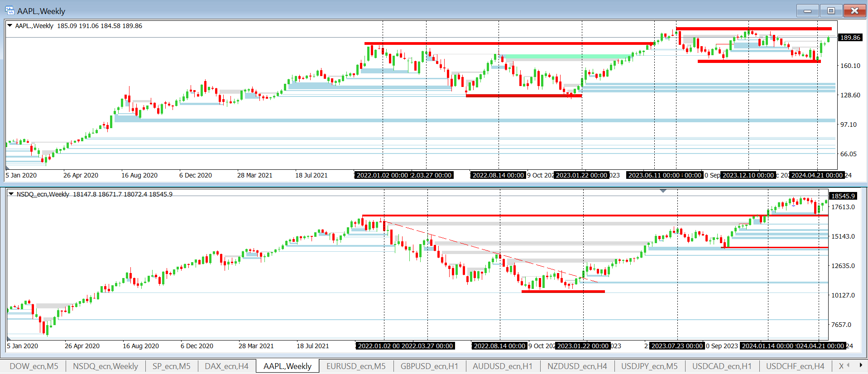Select the USDCHF_ecn,H4 tab
This screenshot has height=374, width=868.
click(795, 366)
